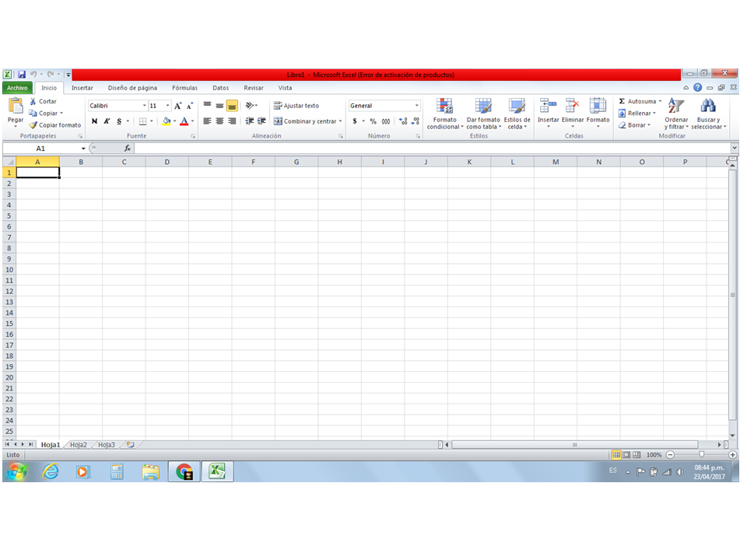Open File Explorer from taskbar

click(150, 472)
